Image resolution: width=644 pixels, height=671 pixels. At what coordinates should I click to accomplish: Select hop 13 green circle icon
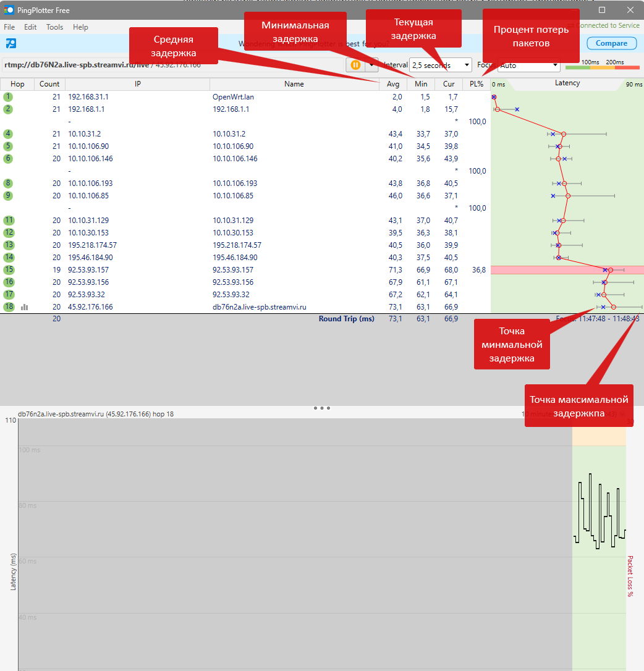(9, 245)
